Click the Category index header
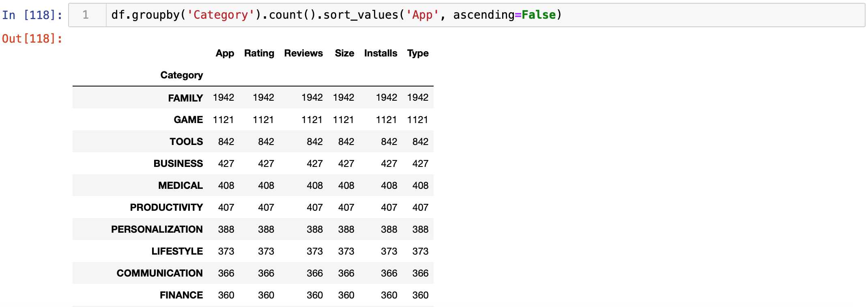The width and height of the screenshot is (868, 307). [x=182, y=75]
